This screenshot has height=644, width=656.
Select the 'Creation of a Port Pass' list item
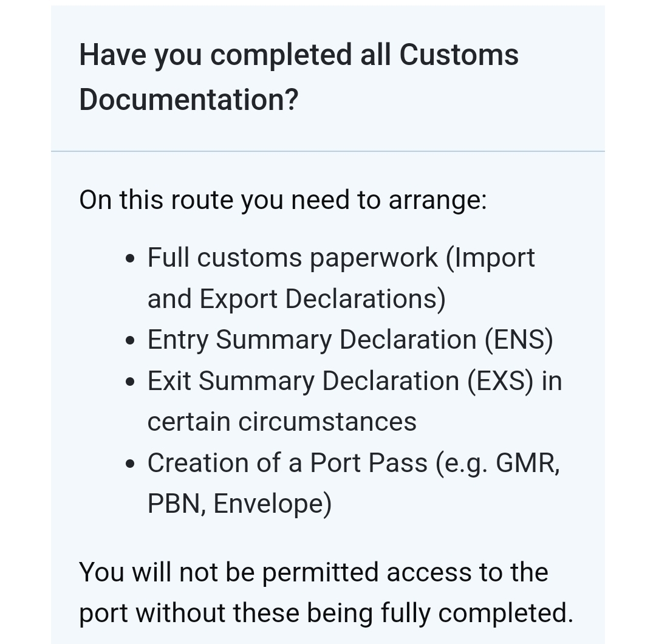353,463
